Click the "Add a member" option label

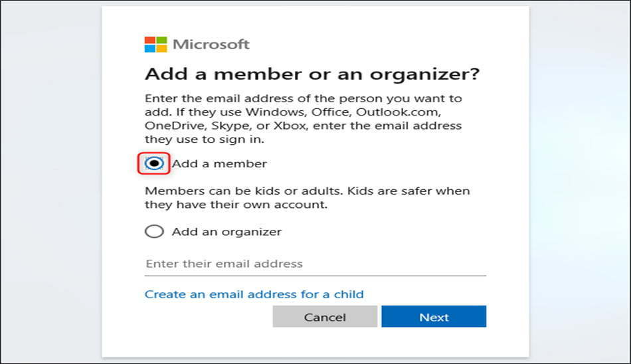219,164
